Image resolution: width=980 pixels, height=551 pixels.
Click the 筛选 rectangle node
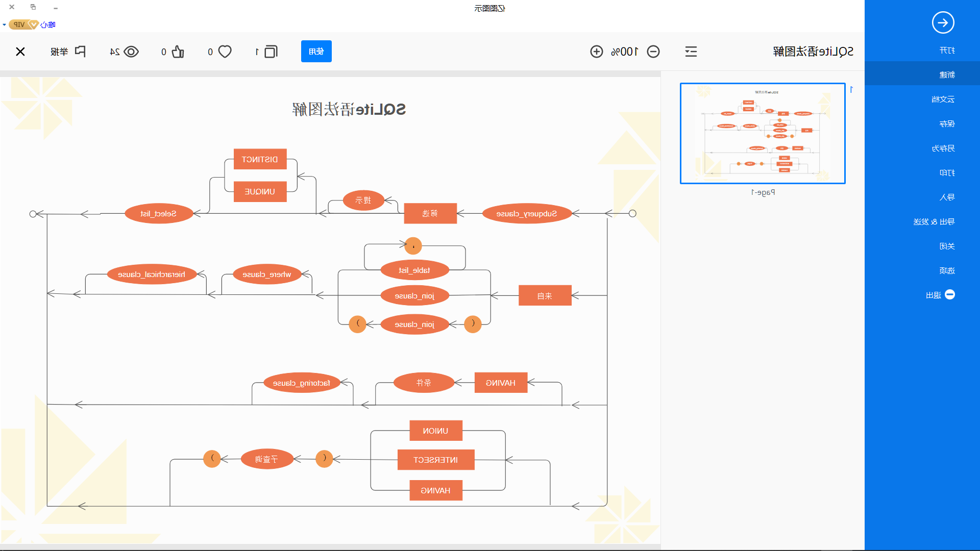[x=430, y=213]
